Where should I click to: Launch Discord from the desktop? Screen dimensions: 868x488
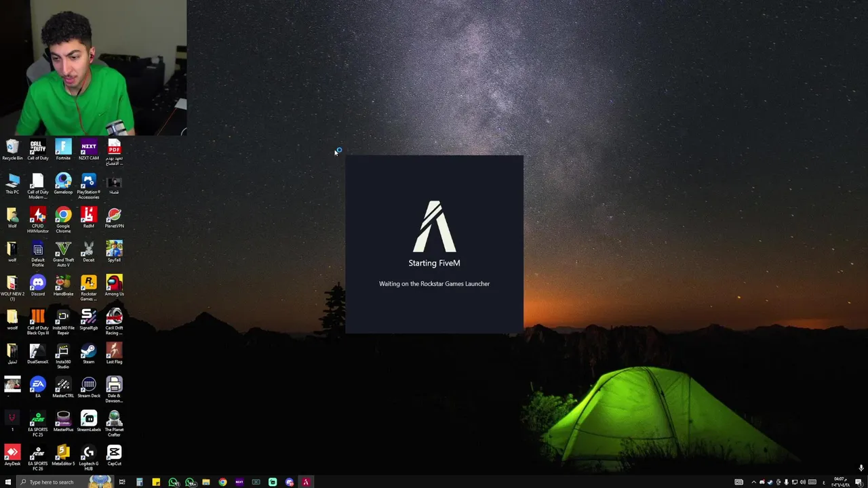tap(38, 286)
